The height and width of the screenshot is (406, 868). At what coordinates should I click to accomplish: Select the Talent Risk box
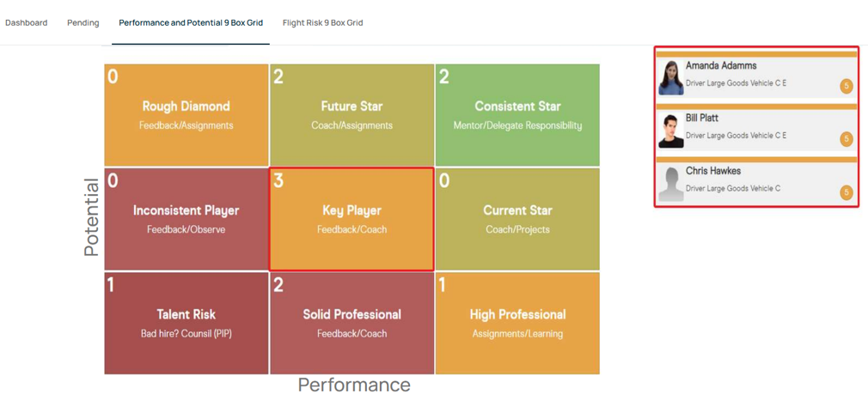point(186,323)
